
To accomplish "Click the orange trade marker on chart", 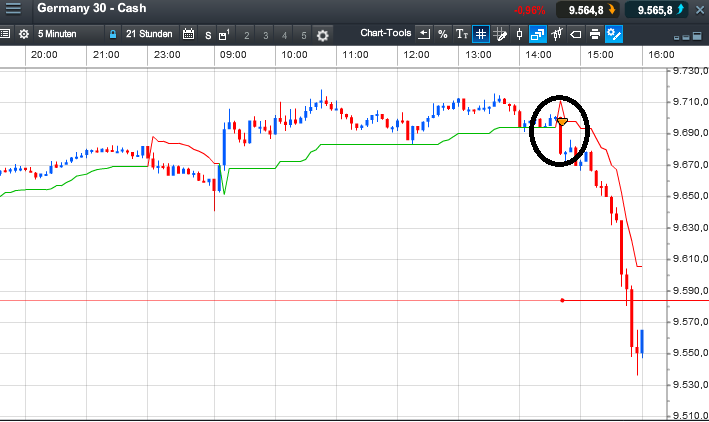I will (x=562, y=122).
